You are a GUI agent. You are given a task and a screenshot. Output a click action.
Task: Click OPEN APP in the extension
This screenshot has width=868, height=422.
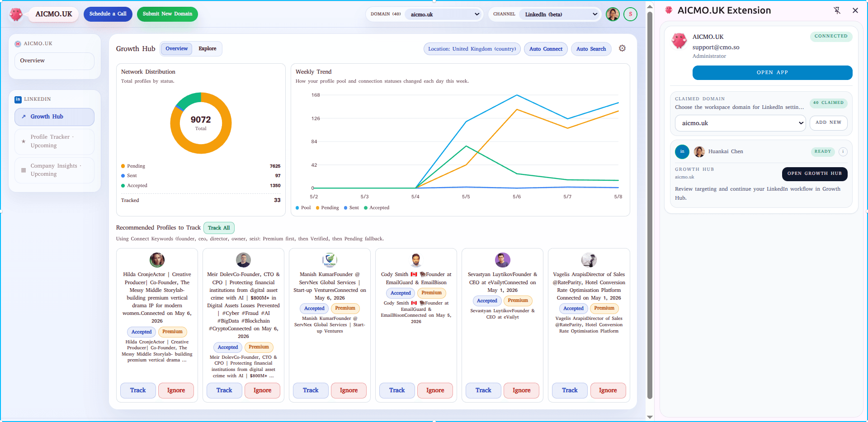click(x=772, y=73)
